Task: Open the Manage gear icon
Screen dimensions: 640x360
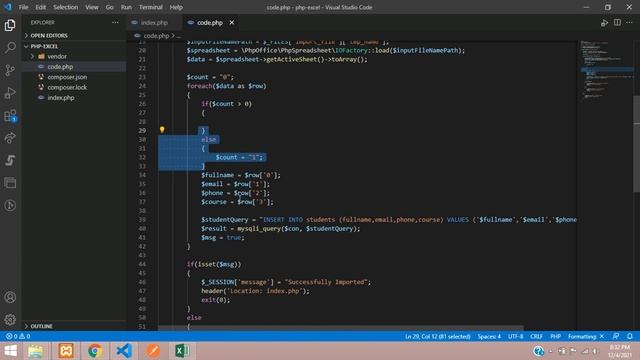Action: point(10,319)
